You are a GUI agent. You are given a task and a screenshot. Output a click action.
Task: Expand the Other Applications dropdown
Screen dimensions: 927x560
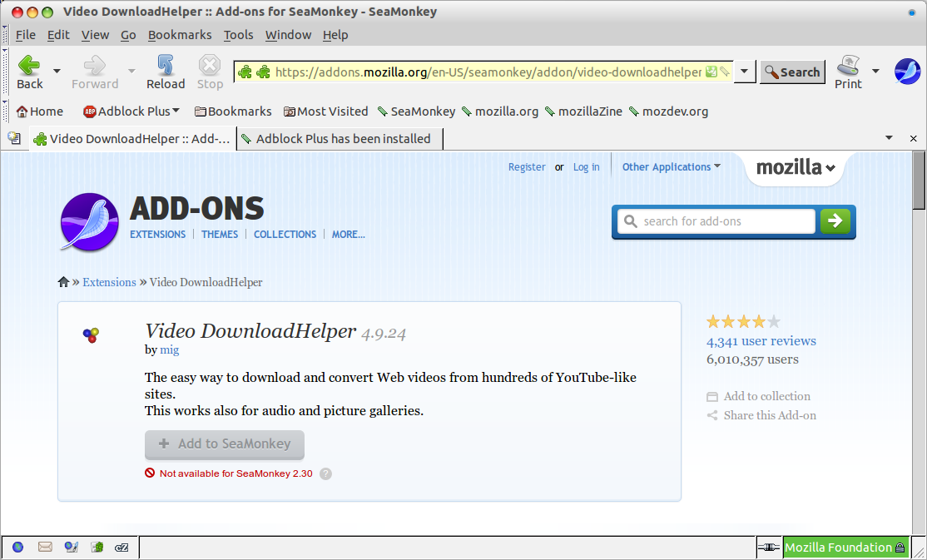pos(672,166)
